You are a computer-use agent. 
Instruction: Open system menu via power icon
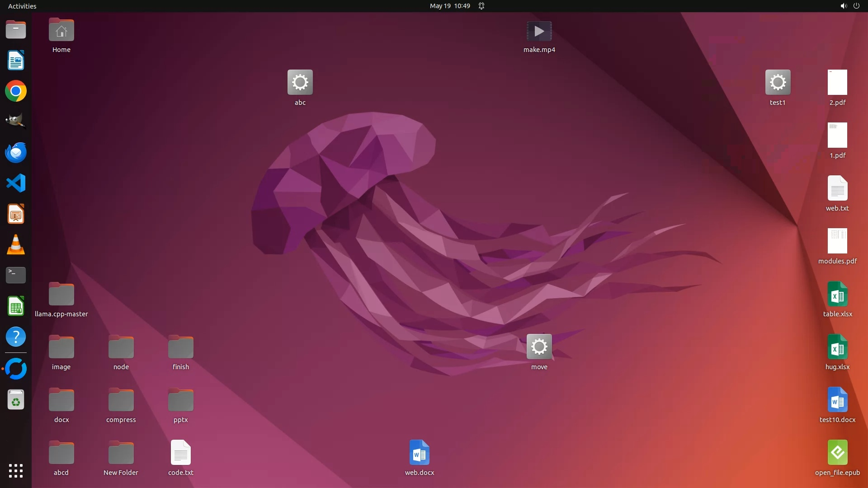[x=856, y=6]
